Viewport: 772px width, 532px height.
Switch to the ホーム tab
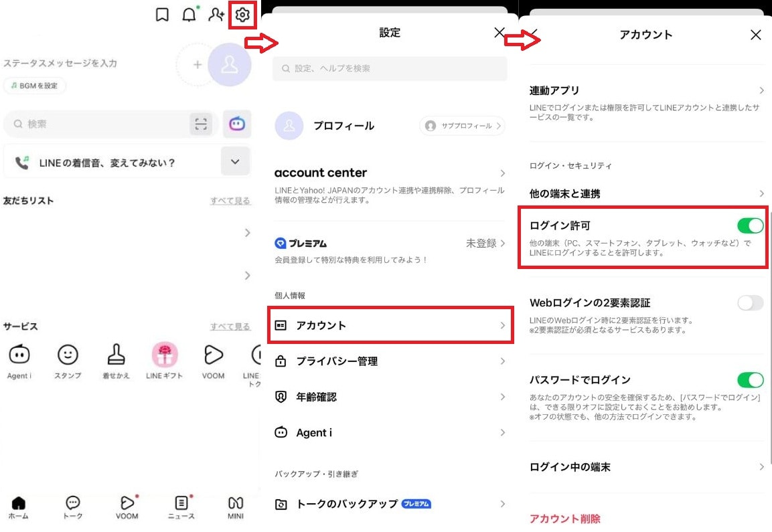[18, 508]
